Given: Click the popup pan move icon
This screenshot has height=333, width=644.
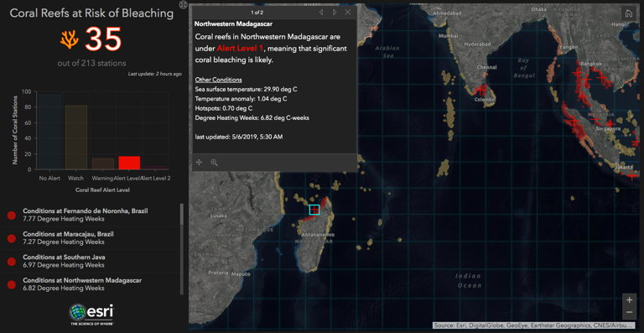Looking at the screenshot, I should 199,163.
